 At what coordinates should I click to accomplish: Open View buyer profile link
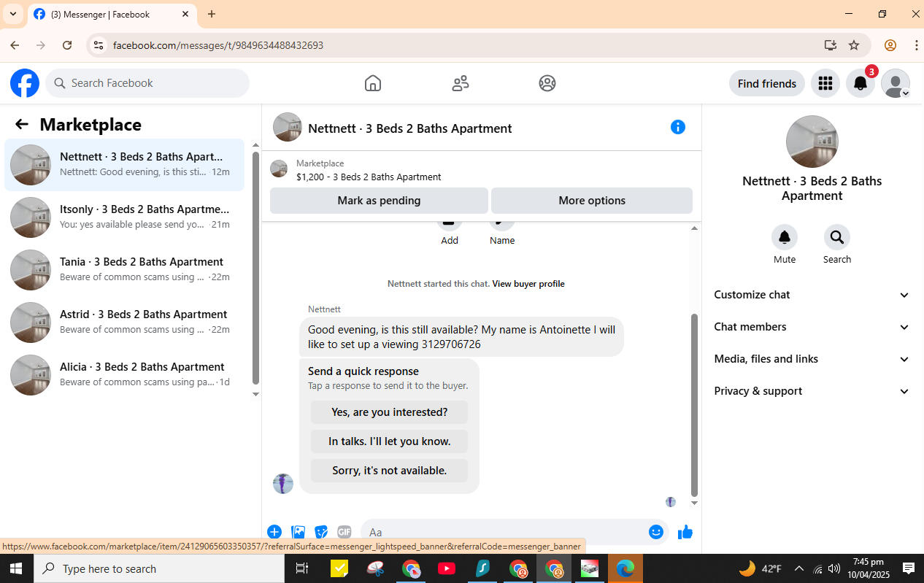point(528,284)
